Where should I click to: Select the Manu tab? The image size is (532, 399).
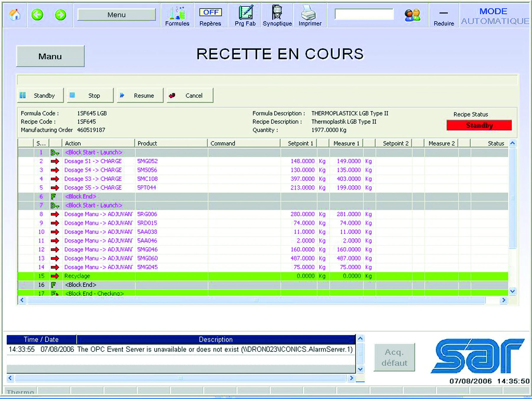tap(50, 56)
